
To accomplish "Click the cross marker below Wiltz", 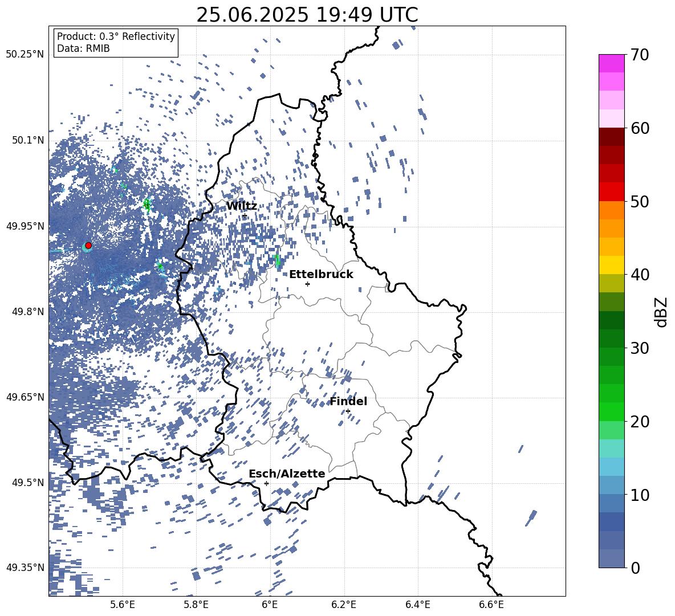I will [x=245, y=216].
